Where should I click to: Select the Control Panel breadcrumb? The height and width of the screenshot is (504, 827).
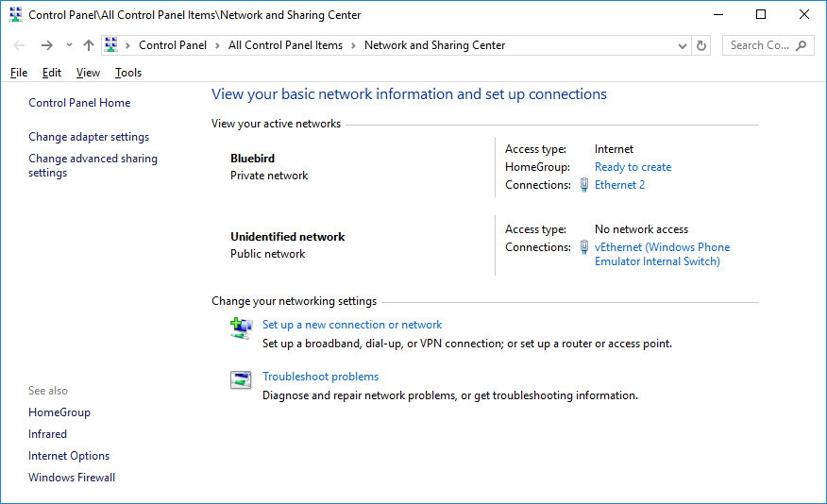pyautogui.click(x=173, y=45)
